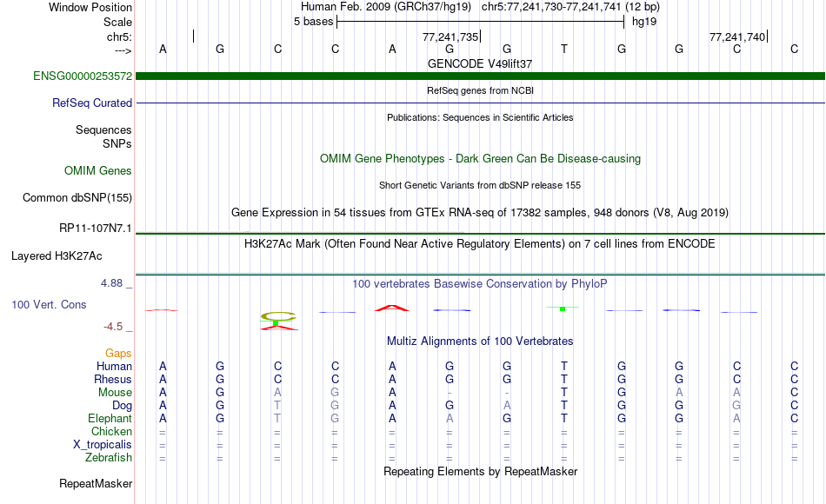Open the H3K27Ac Mark track title
The width and height of the screenshot is (826, 504).
pos(480,244)
